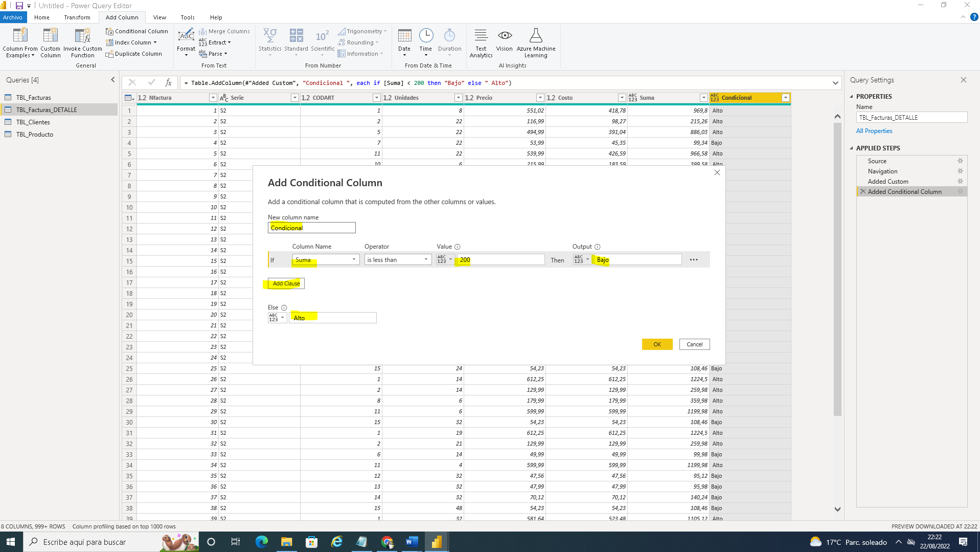Delete the Added Conditional Column step
This screenshot has height=552, width=980.
[x=863, y=192]
